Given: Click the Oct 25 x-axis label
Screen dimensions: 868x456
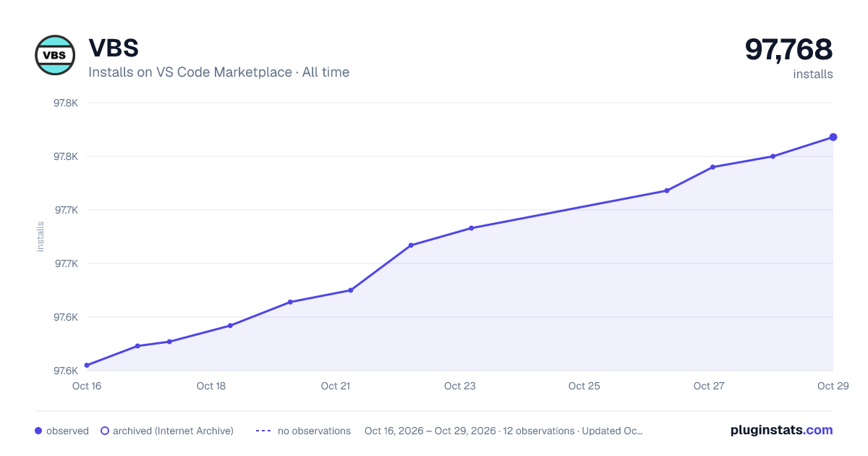Looking at the screenshot, I should click(x=584, y=386).
